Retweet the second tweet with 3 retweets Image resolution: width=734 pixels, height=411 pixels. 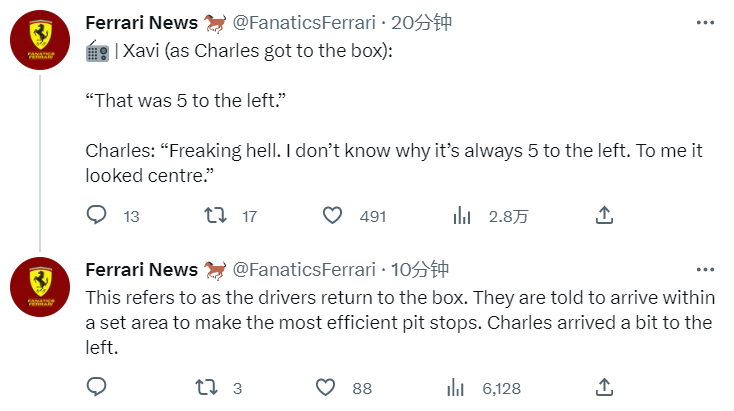206,388
